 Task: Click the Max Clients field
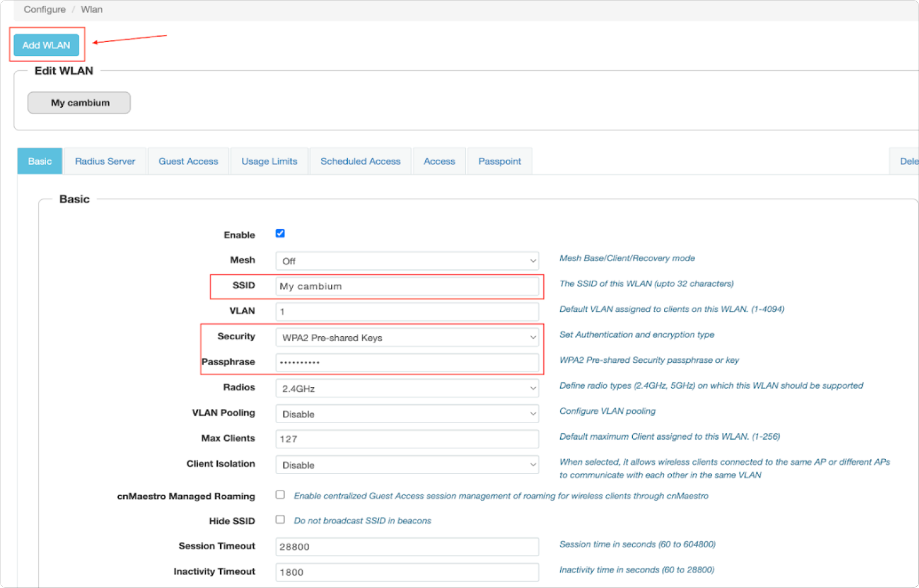[407, 439]
